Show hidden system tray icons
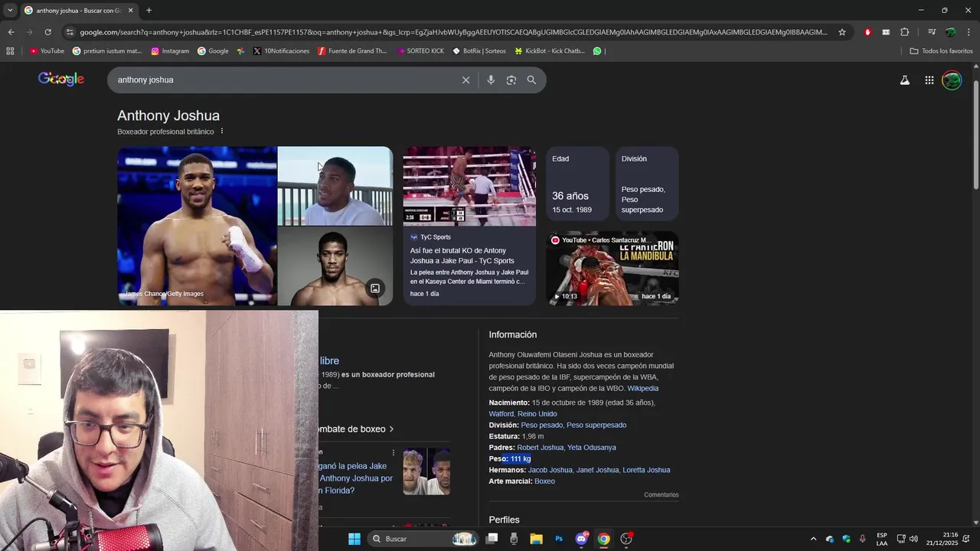The height and width of the screenshot is (551, 980). tap(813, 539)
